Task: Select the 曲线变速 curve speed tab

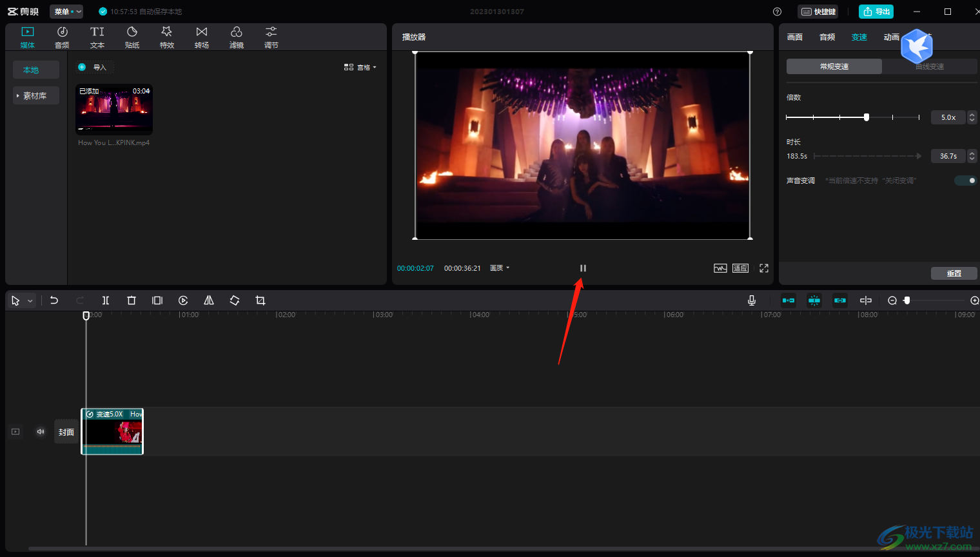Action: point(930,66)
